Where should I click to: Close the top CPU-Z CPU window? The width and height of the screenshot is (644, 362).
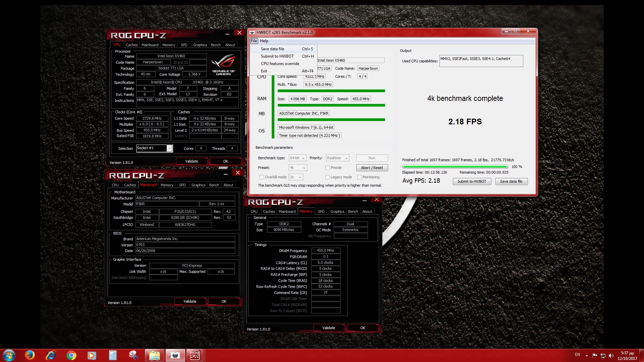[x=239, y=33]
